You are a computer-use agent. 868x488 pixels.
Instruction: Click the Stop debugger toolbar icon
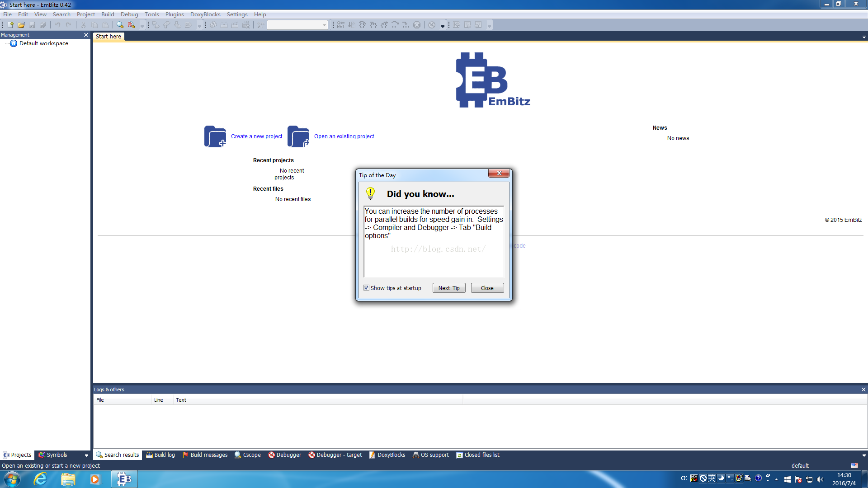(x=417, y=25)
